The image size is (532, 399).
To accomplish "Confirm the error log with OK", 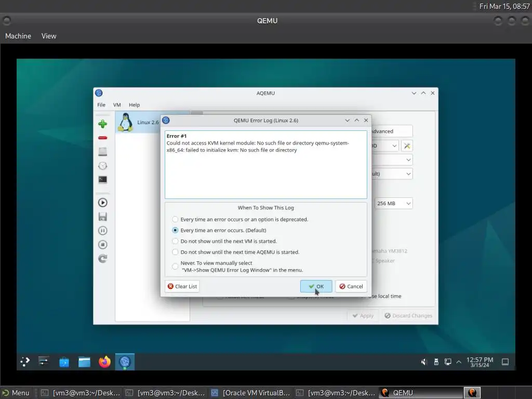I will click(x=316, y=286).
